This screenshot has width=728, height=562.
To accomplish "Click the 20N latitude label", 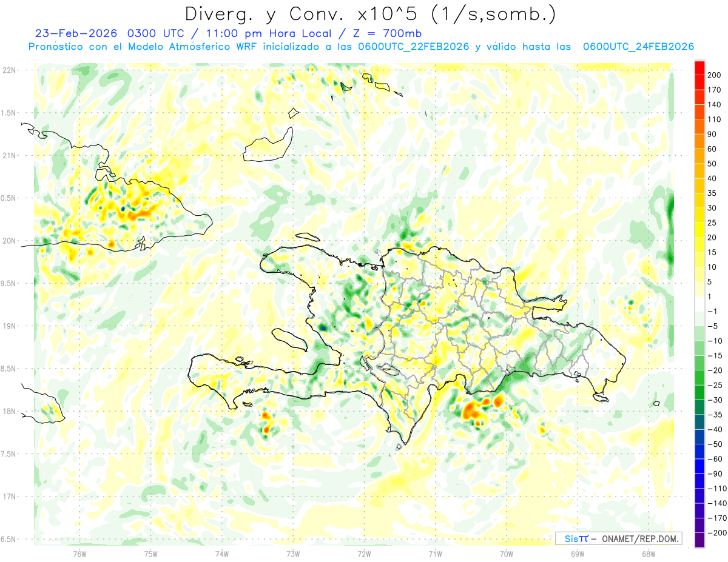I will point(9,241).
